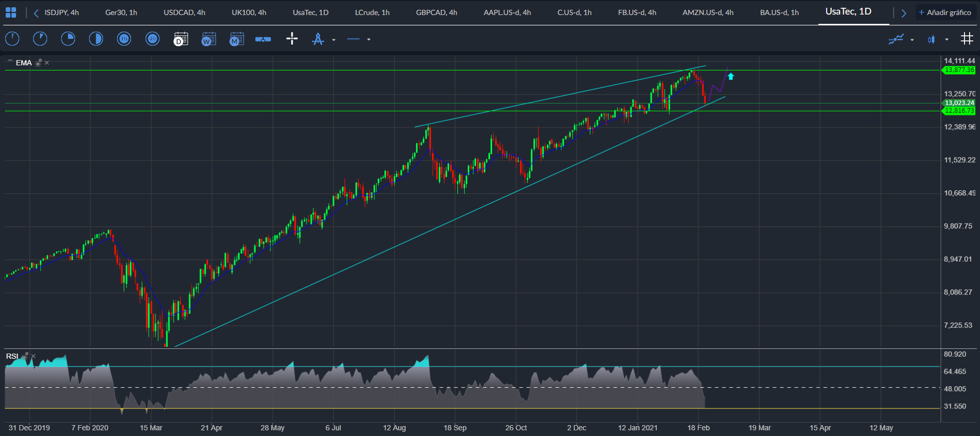
Task: Click the 18 Feb date on the time axis
Action: 698,428
